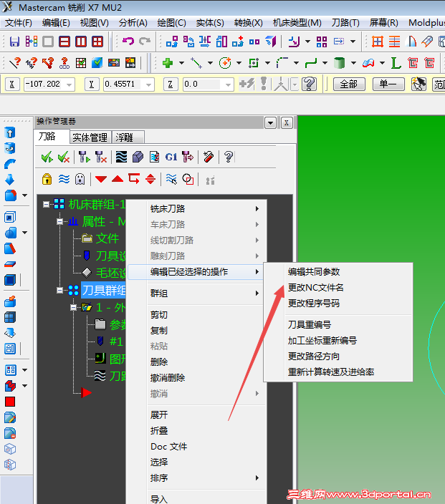The height and width of the screenshot is (504, 445).
Task: Select 编辑共同参数 in submenu
Action: (314, 271)
